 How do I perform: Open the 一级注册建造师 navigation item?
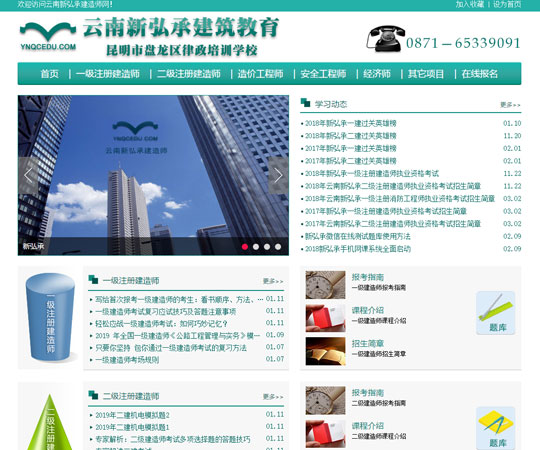point(108,74)
